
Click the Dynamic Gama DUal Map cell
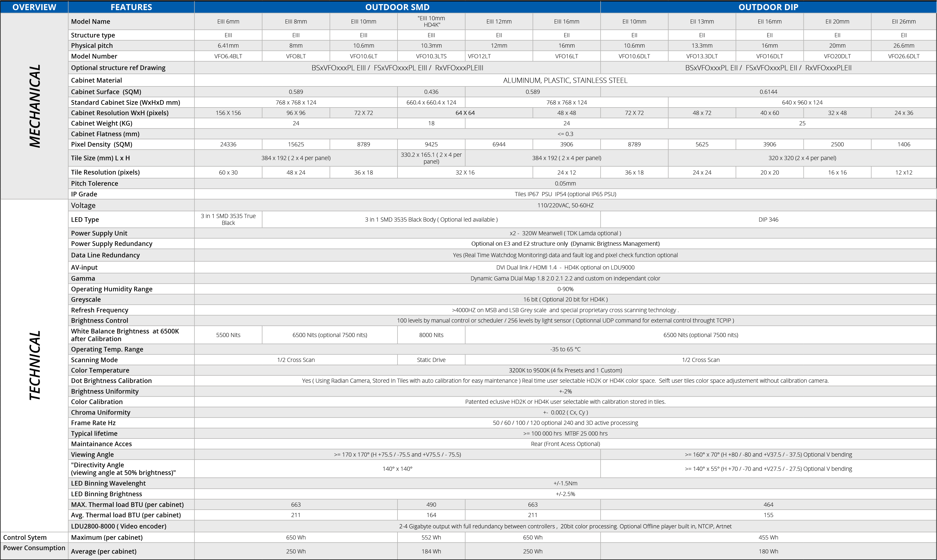565,278
